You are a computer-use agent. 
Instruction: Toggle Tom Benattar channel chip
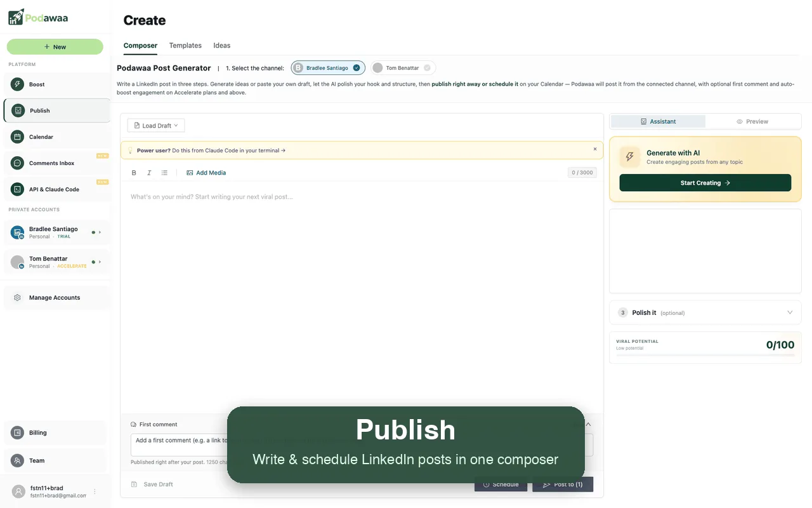click(x=403, y=68)
